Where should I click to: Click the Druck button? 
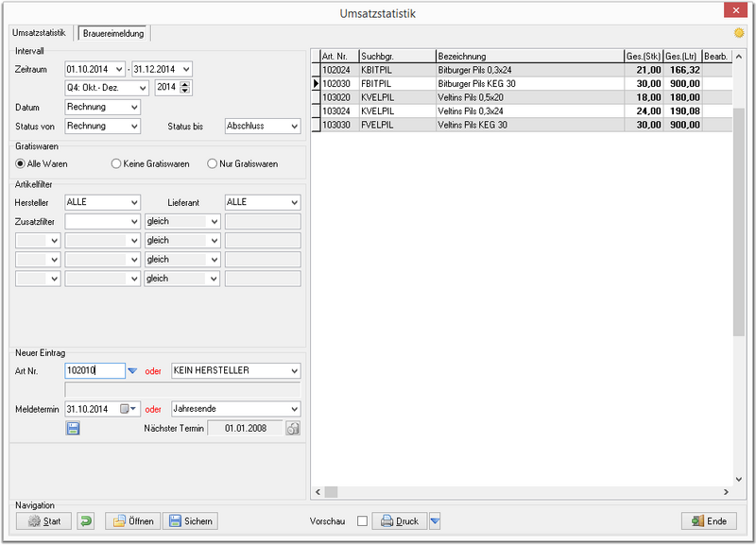[399, 520]
